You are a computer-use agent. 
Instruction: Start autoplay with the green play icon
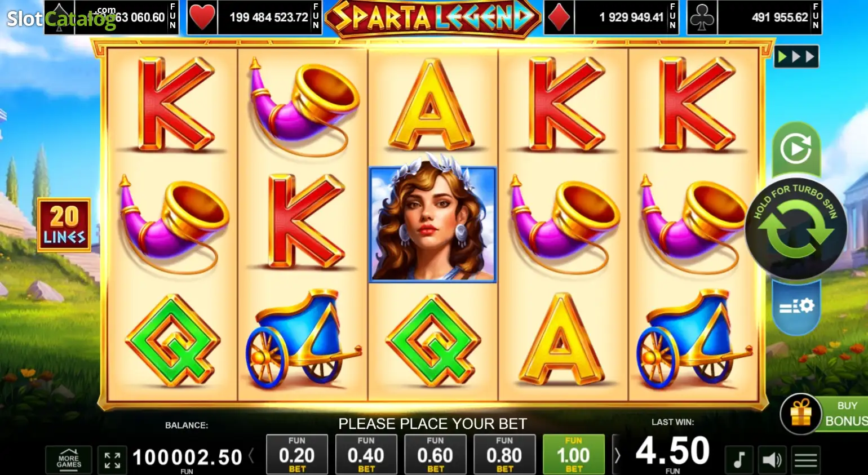[796, 149]
